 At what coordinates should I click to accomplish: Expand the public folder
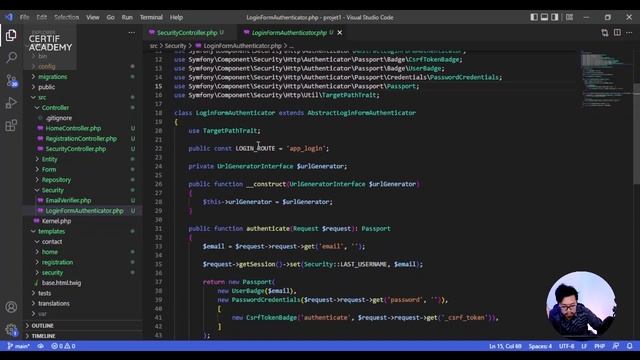point(47,87)
